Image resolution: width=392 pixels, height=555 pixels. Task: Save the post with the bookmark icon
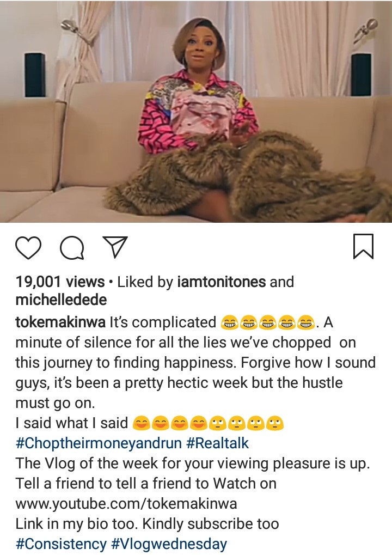click(363, 246)
